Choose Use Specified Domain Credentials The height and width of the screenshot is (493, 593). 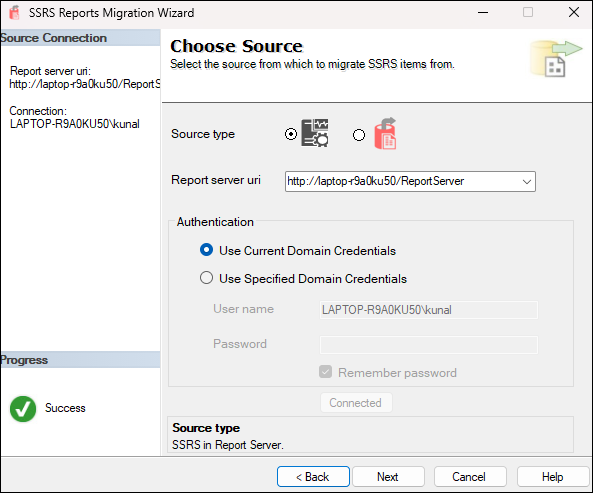pos(206,278)
